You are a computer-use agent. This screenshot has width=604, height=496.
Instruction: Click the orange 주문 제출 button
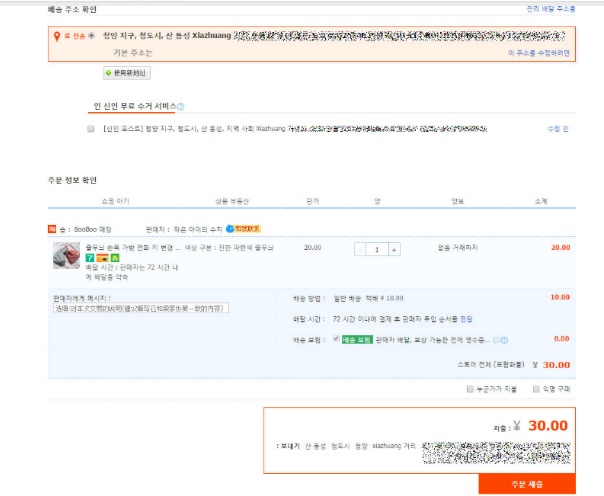click(527, 484)
